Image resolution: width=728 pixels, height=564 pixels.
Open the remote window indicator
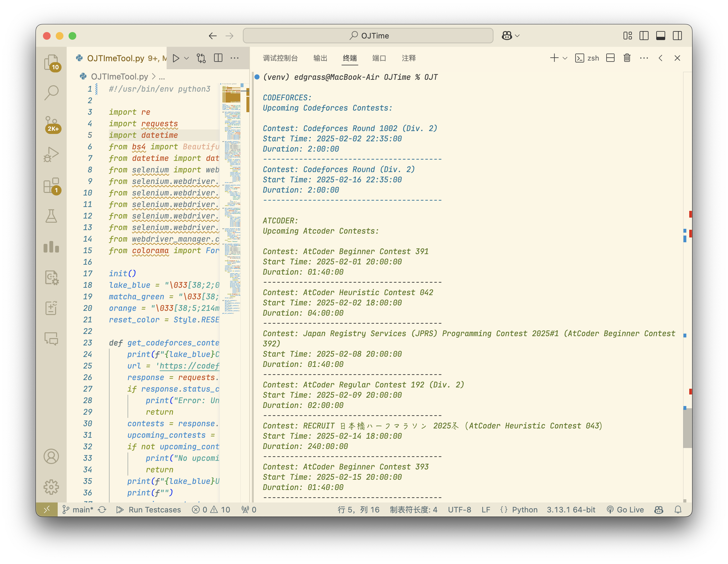pos(47,510)
